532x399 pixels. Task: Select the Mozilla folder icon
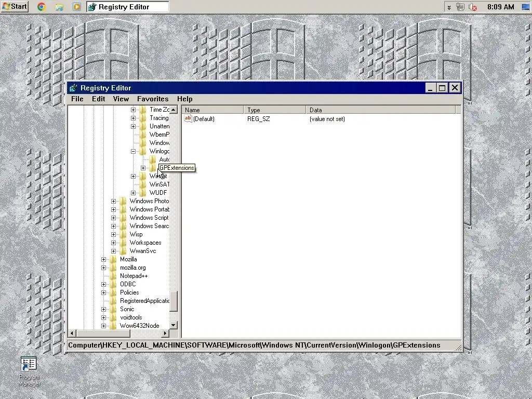113,259
